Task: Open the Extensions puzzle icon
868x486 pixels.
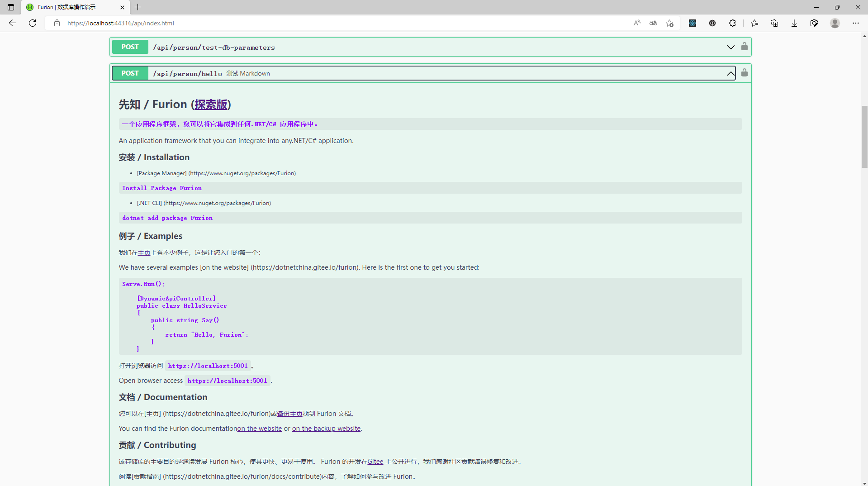Action: pyautogui.click(x=732, y=23)
